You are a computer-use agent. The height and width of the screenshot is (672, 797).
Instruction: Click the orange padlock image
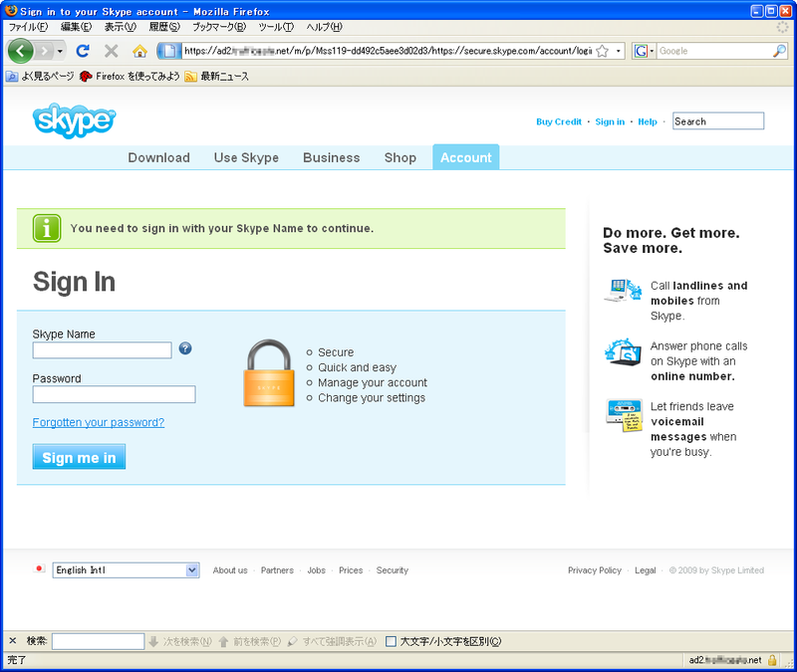(x=269, y=372)
